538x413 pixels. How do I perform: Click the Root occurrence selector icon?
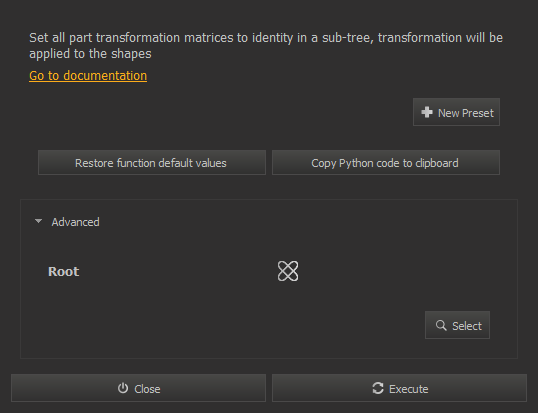[288, 271]
